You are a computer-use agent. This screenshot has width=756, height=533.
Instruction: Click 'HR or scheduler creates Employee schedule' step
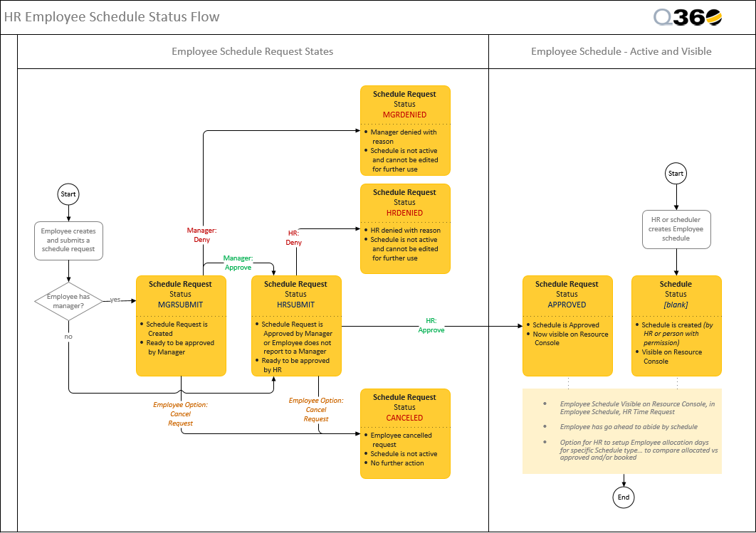point(676,229)
